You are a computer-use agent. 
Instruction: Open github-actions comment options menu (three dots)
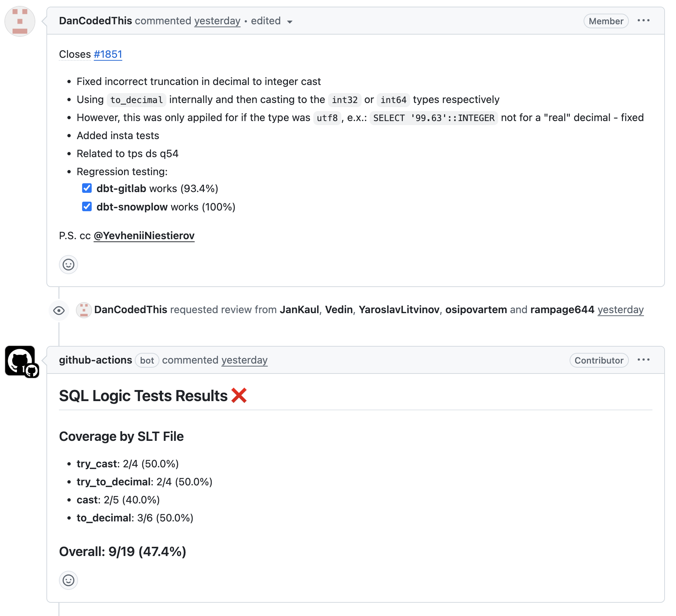(643, 360)
